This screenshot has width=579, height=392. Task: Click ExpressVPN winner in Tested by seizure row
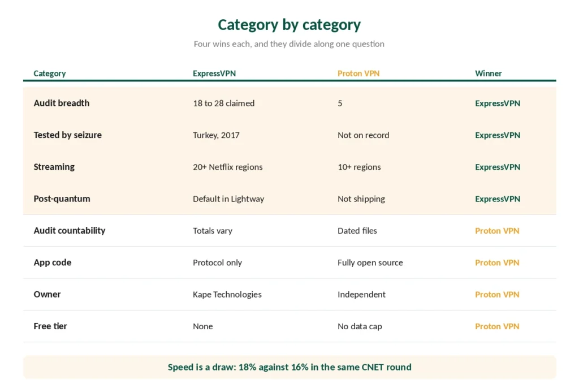point(498,135)
